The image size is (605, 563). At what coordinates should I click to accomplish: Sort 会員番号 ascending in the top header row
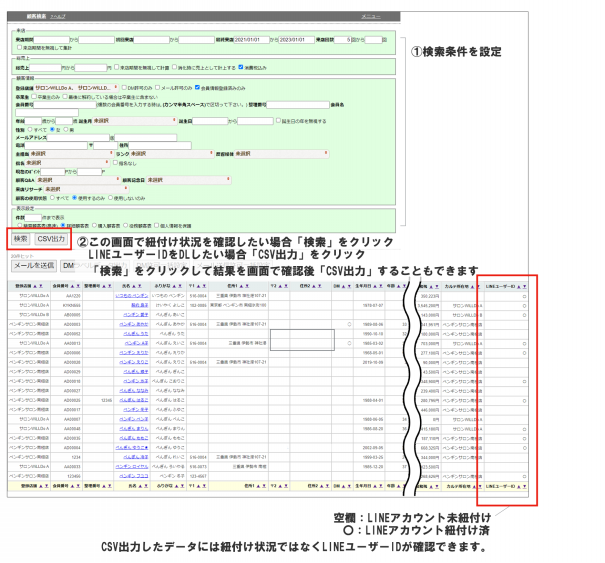[x=73, y=286]
